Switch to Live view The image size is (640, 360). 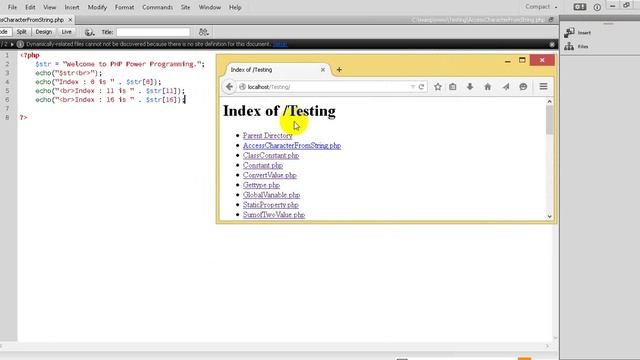[x=67, y=32]
